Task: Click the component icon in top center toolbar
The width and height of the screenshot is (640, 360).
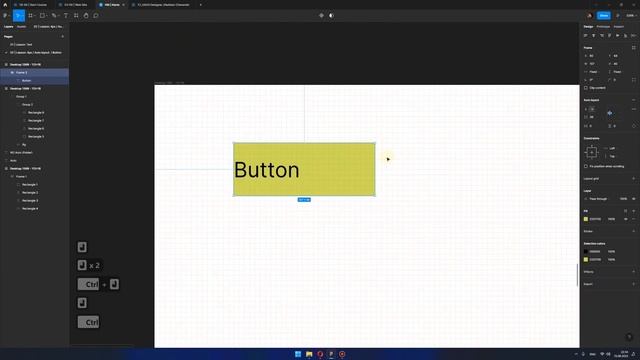Action: coord(321,16)
